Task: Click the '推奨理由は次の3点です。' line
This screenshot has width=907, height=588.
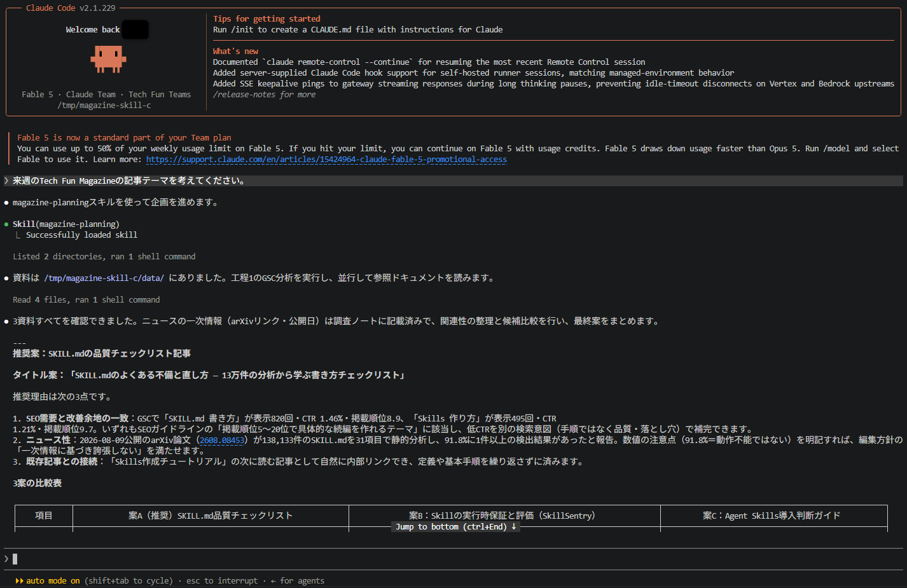Action: pos(62,397)
